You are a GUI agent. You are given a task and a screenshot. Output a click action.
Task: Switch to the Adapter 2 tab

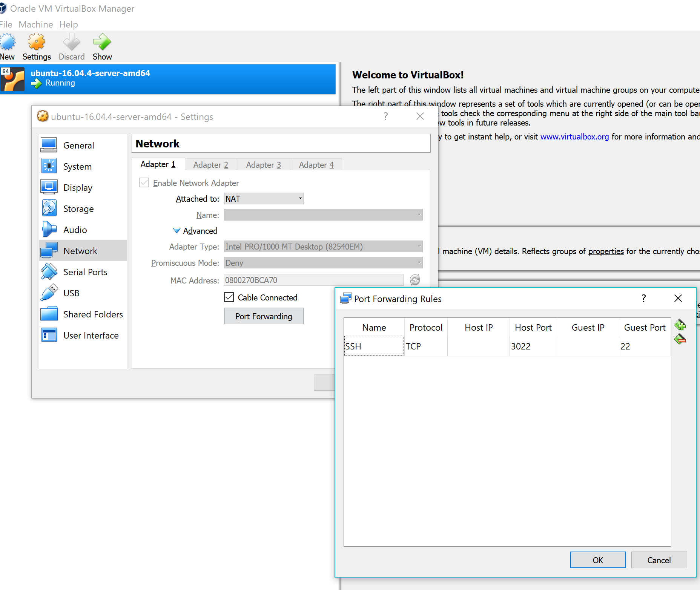pyautogui.click(x=210, y=164)
